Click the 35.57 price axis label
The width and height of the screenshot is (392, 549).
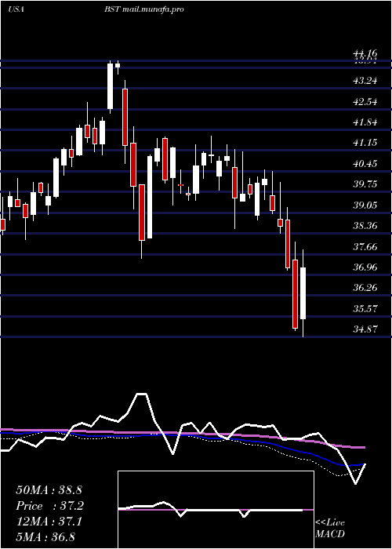(x=365, y=309)
